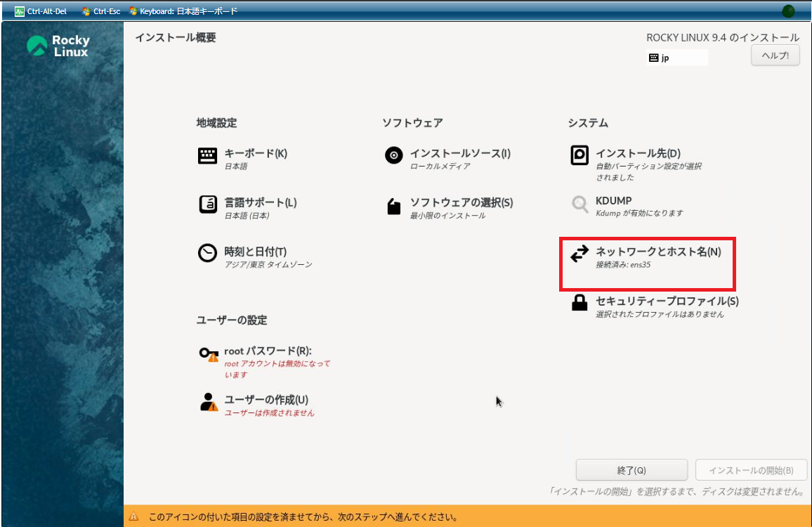Click the インストールの開始(B) button

751,470
